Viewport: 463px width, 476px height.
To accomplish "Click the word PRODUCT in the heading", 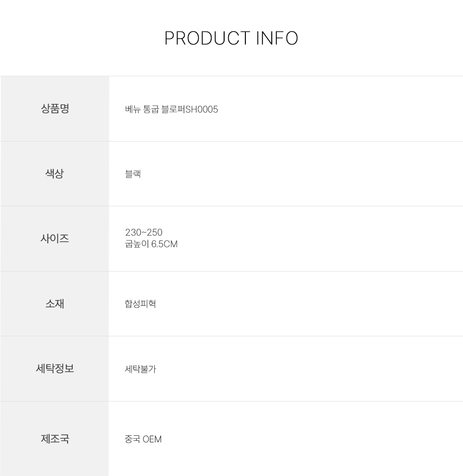I will (207, 38).
